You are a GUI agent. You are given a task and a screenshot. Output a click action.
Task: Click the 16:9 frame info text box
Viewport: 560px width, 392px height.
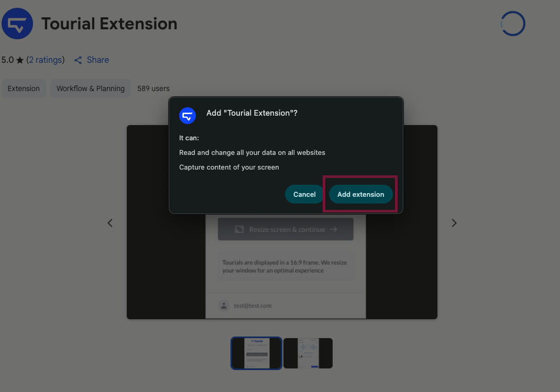pos(286,266)
